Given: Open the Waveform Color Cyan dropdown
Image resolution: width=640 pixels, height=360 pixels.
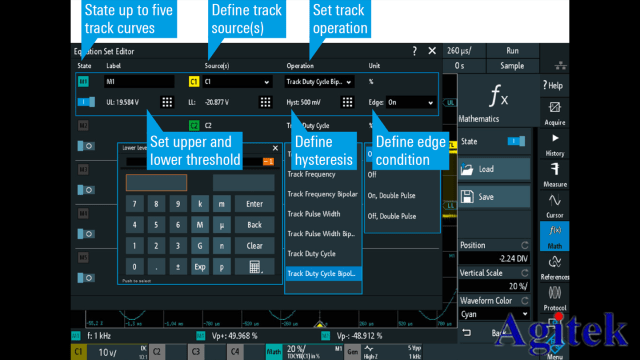Looking at the screenshot, I should [x=494, y=314].
